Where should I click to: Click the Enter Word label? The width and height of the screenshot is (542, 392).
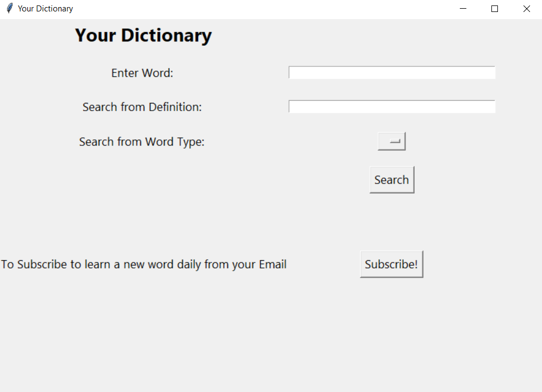[x=142, y=72]
